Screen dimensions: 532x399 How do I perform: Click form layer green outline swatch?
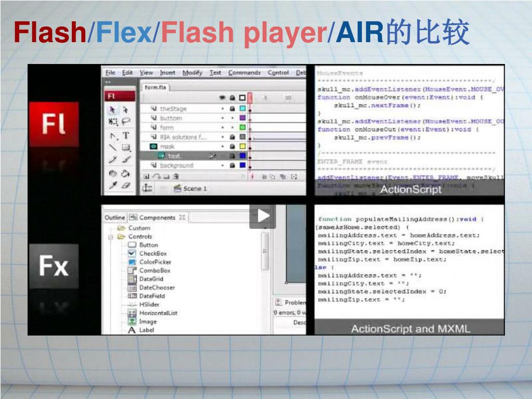242,127
